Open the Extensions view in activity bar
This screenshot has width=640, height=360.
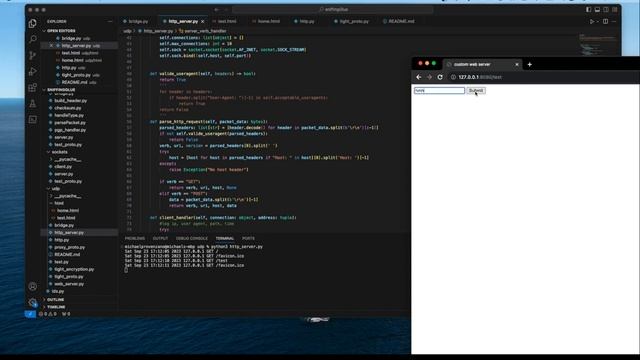33,87
